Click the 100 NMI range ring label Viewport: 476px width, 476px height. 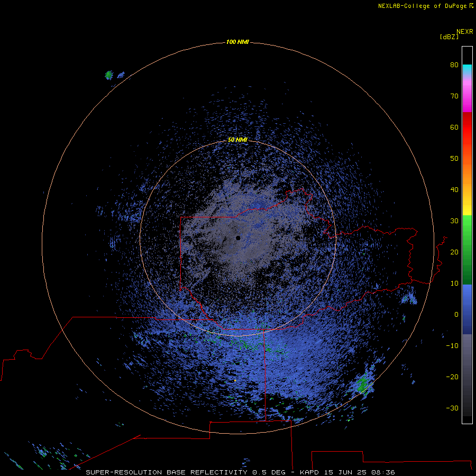[x=237, y=42]
